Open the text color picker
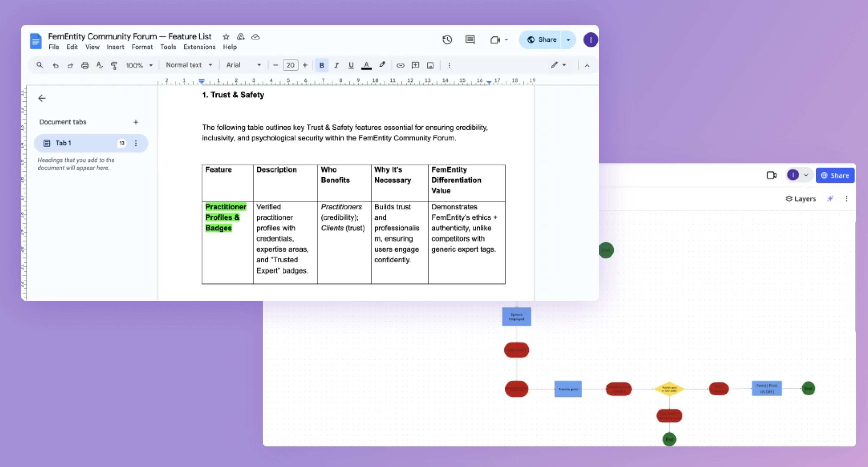 [x=366, y=65]
